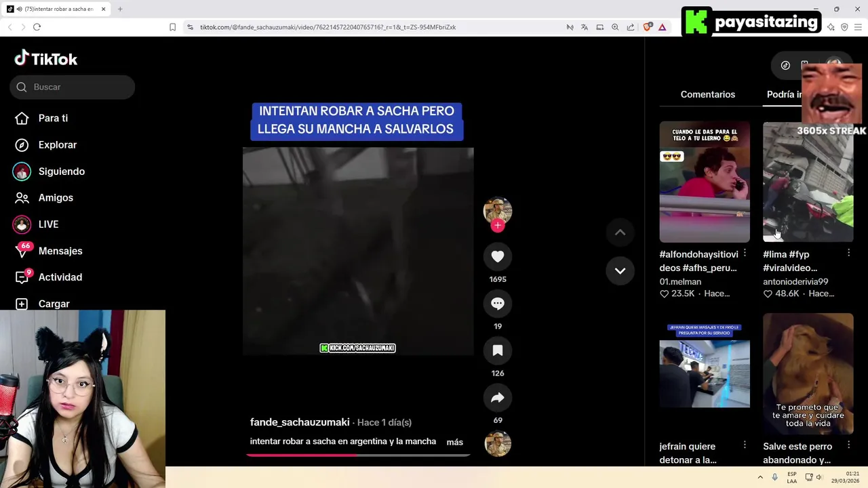Like the video with heart icon
Image resolution: width=868 pixels, height=488 pixels.
point(498,256)
